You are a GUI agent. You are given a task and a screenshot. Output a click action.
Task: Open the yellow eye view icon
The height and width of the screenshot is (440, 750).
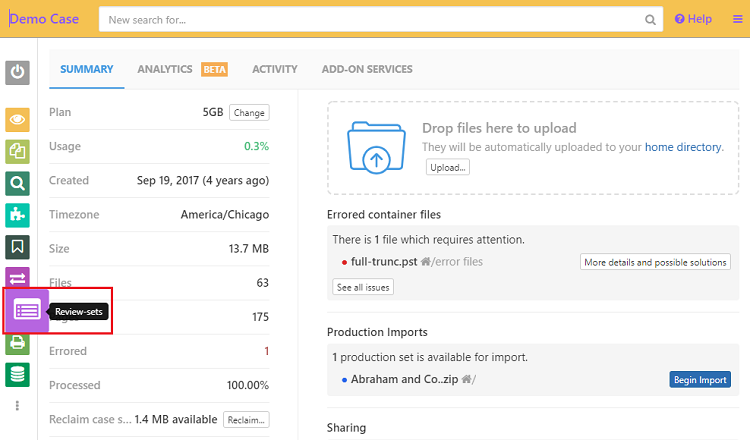(18, 120)
